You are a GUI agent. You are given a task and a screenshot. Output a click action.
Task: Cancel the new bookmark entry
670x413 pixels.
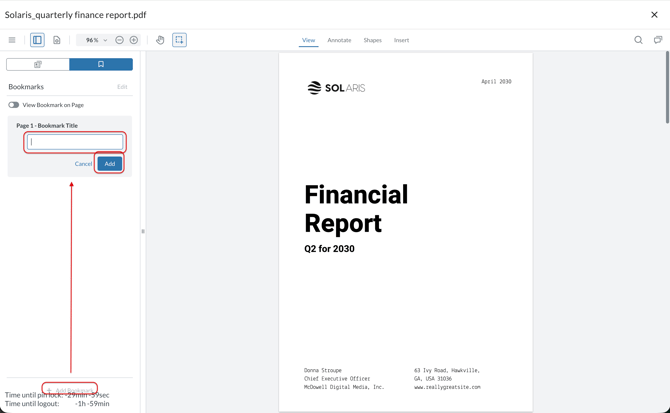point(83,164)
